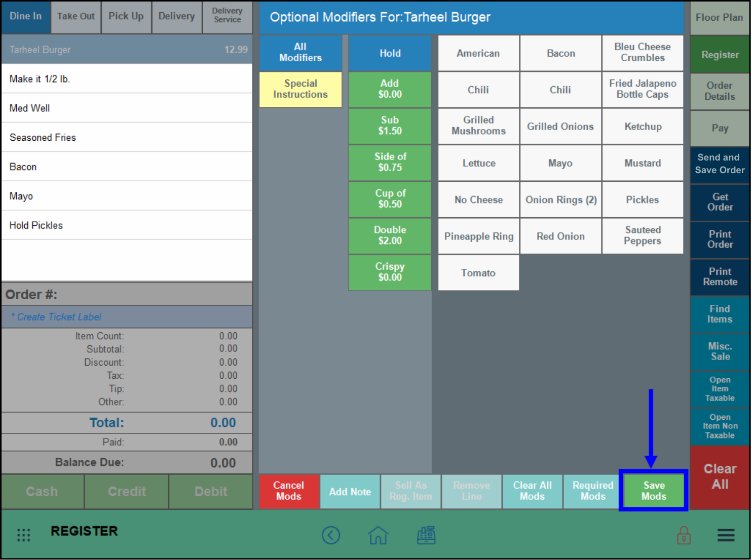The width and height of the screenshot is (752, 560).
Task: Select the Hold modifier prefix
Action: [x=390, y=53]
